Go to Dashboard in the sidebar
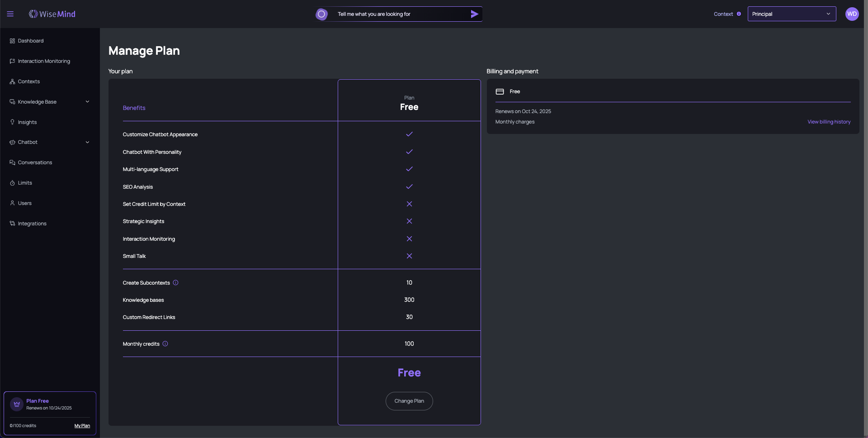Image resolution: width=868 pixels, height=438 pixels. click(x=31, y=41)
